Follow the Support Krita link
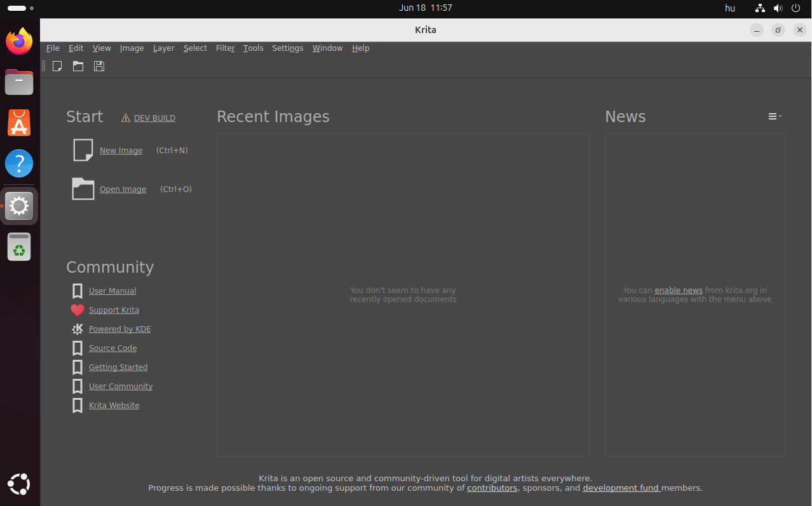The height and width of the screenshot is (506, 812). [114, 310]
